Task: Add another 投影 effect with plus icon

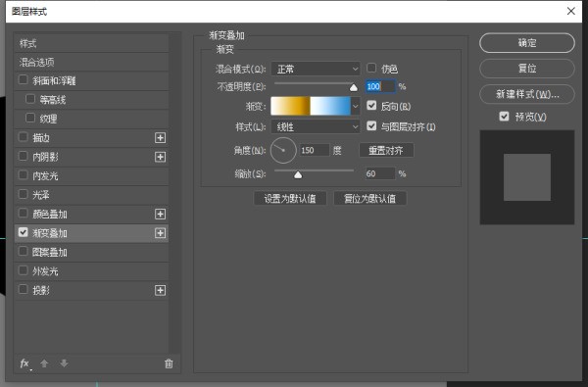Action: [x=160, y=290]
